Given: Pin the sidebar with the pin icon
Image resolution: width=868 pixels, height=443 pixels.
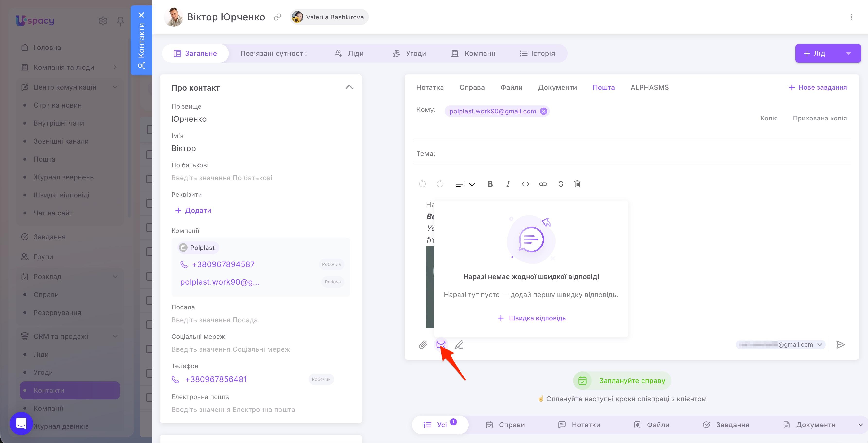Looking at the screenshot, I should coord(120,22).
